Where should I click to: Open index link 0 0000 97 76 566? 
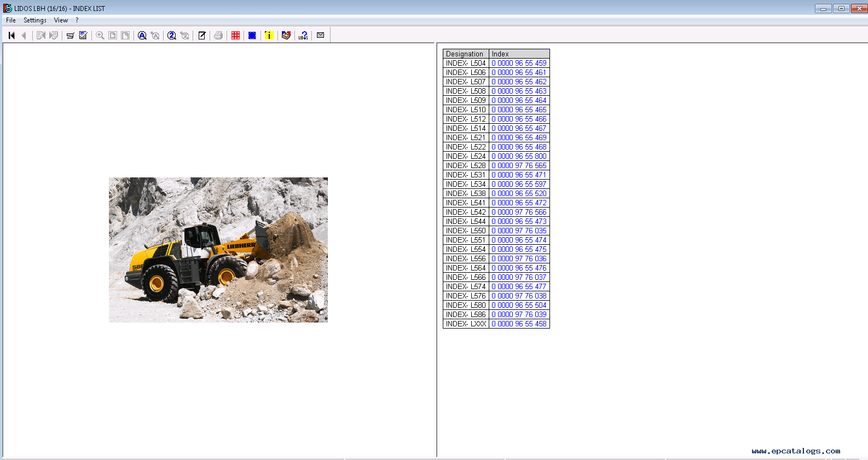pyautogui.click(x=519, y=212)
